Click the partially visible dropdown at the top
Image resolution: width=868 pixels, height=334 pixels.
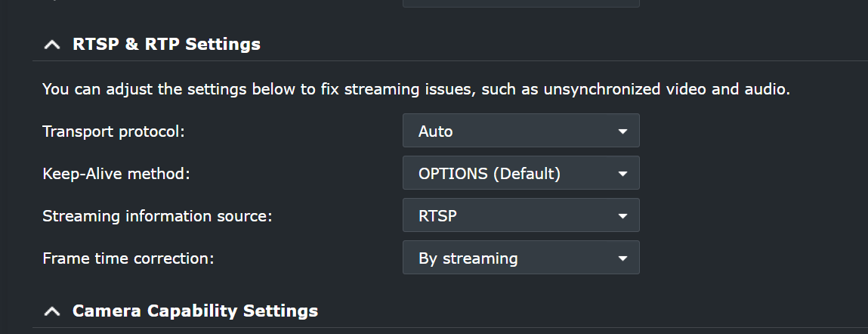pos(520,3)
